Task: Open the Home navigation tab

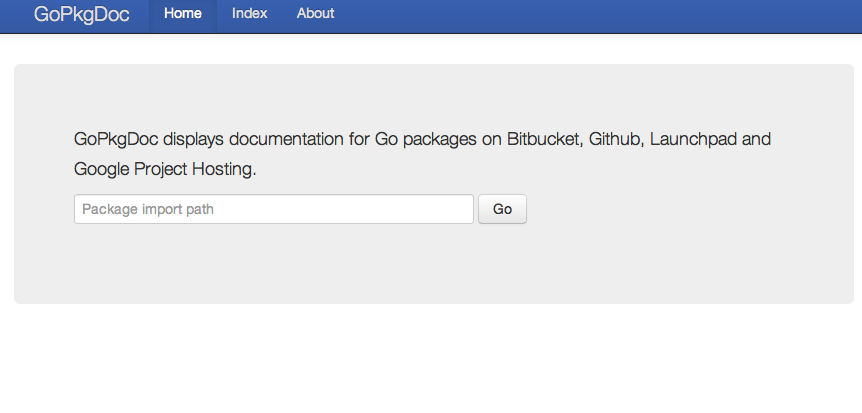Action: [182, 14]
